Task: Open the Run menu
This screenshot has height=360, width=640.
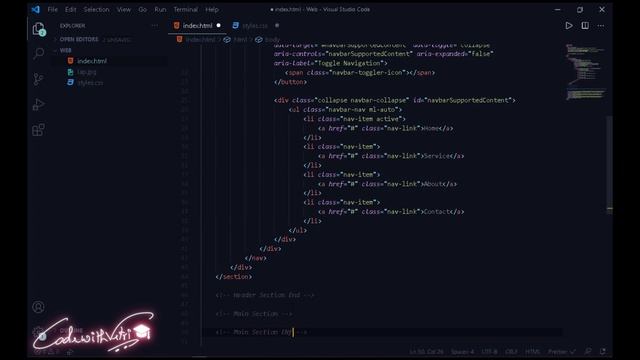Action: coord(160,9)
